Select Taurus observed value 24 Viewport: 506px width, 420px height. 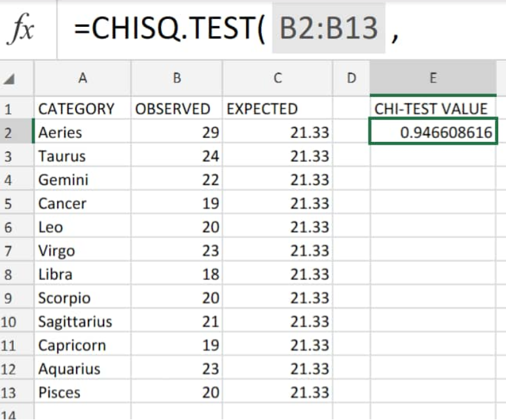pos(177,156)
